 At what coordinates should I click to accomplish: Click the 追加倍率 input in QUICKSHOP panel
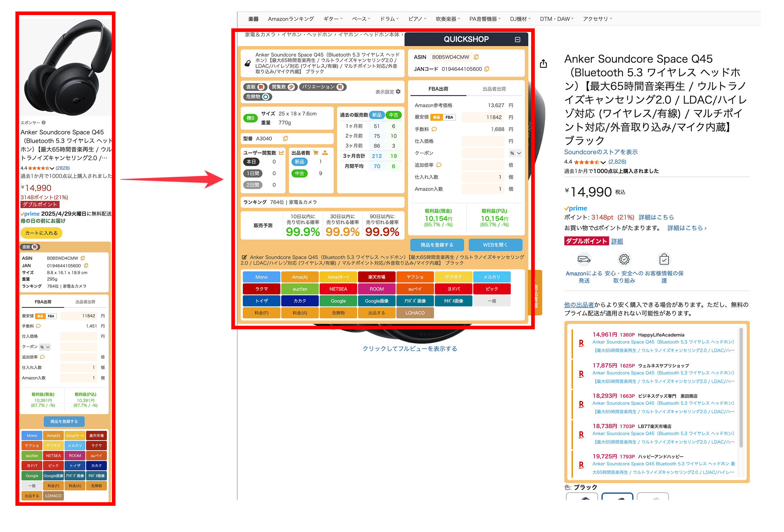(x=483, y=165)
